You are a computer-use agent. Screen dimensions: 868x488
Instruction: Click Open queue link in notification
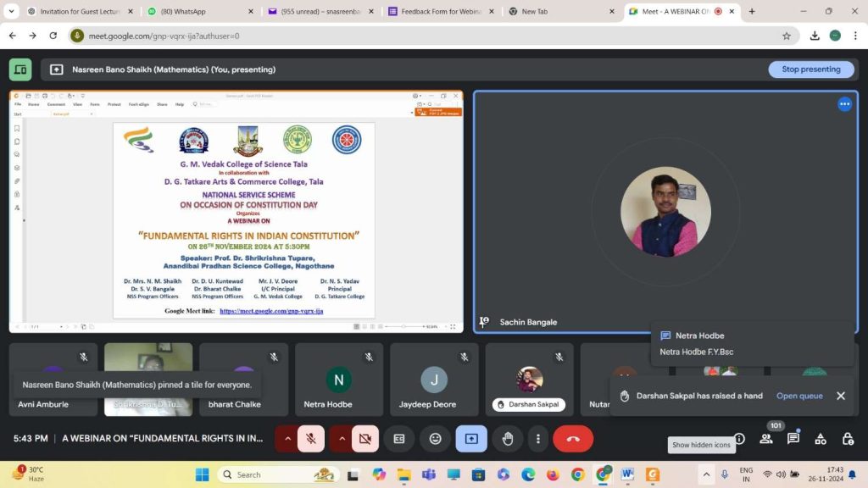point(799,396)
